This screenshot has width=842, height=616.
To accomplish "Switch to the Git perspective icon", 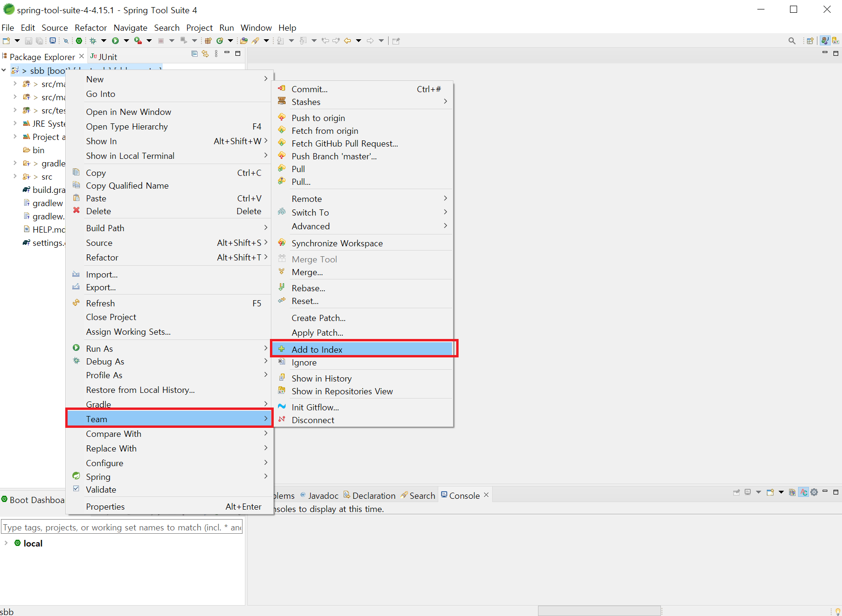I will click(836, 41).
